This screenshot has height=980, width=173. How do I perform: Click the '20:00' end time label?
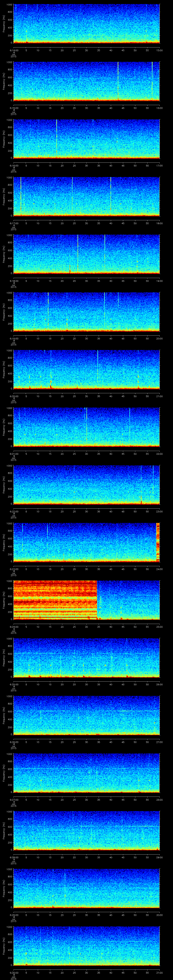159,339
